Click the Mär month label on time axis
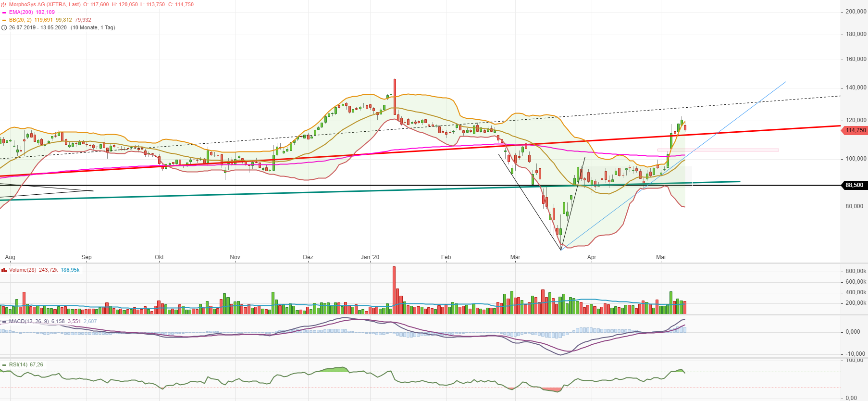Viewport: 868px width, 401px height. pos(515,257)
